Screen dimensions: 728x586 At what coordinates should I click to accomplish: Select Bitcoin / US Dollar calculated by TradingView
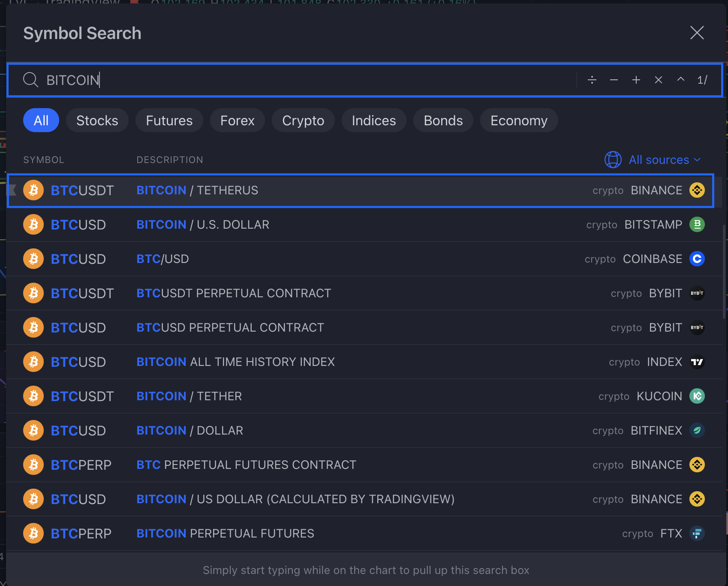point(364,499)
